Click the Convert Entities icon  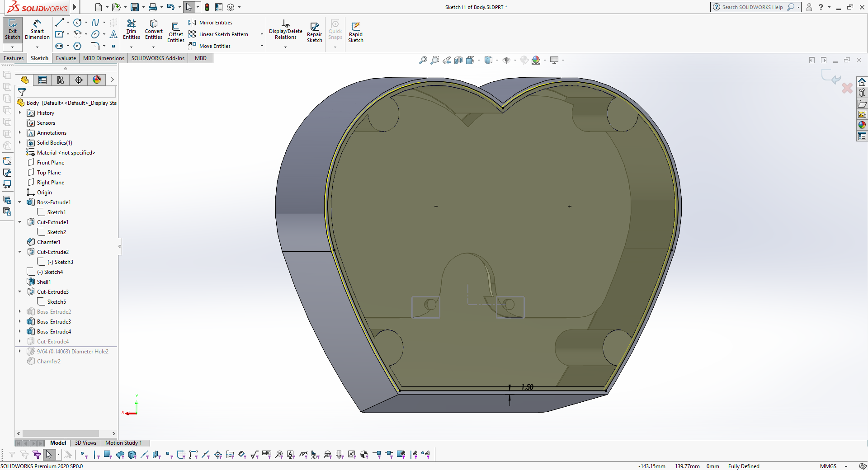click(x=153, y=29)
